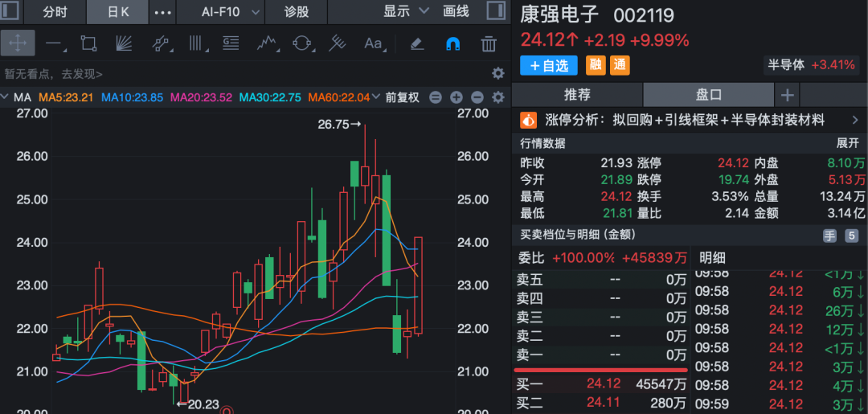This screenshot has height=414, width=868.
Task: Click 卖一 ask row
Action: (x=601, y=355)
